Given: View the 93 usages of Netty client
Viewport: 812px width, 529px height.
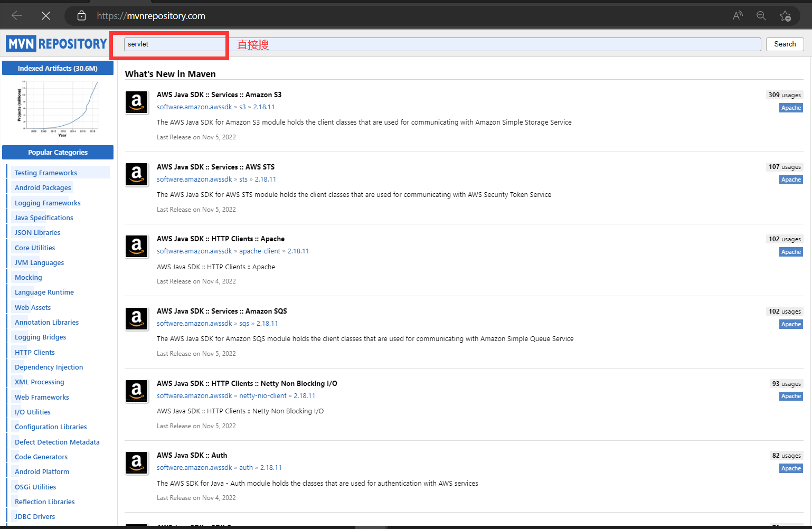Looking at the screenshot, I should pos(786,384).
